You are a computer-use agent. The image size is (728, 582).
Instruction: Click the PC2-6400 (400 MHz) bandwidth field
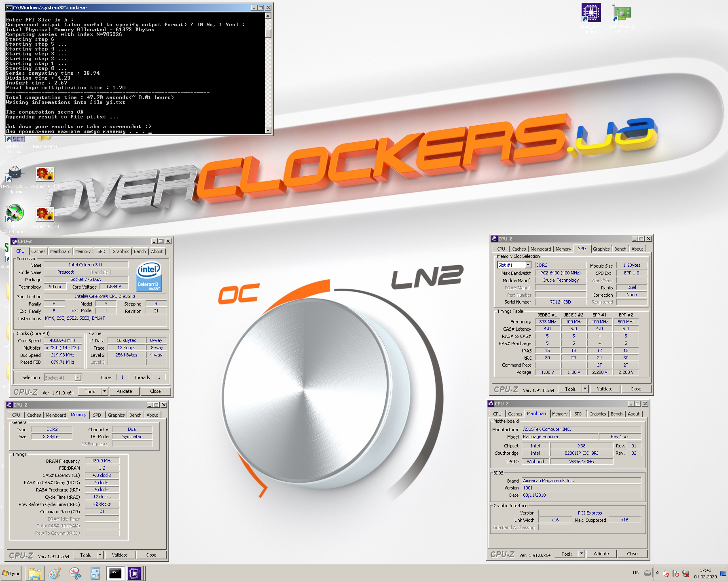click(x=561, y=273)
